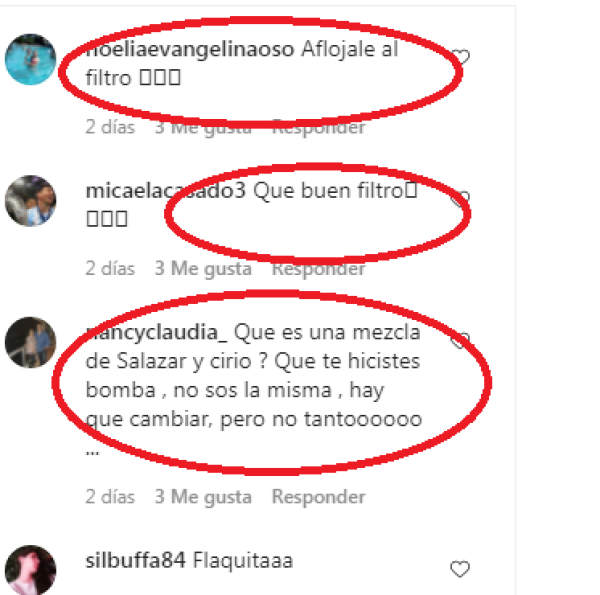
Task: View likes on nancyclaudia_'s comment
Action: point(203,497)
